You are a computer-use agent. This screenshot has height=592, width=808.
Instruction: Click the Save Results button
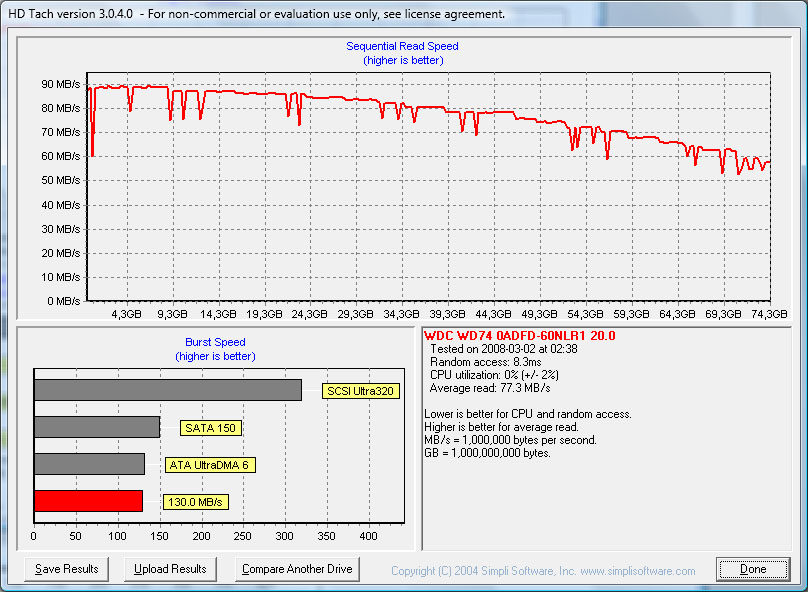67,569
